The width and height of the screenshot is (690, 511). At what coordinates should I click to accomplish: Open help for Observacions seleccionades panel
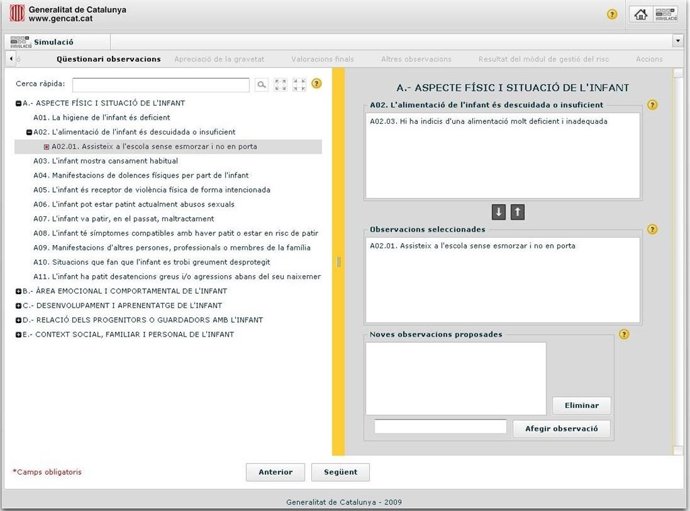(x=652, y=229)
